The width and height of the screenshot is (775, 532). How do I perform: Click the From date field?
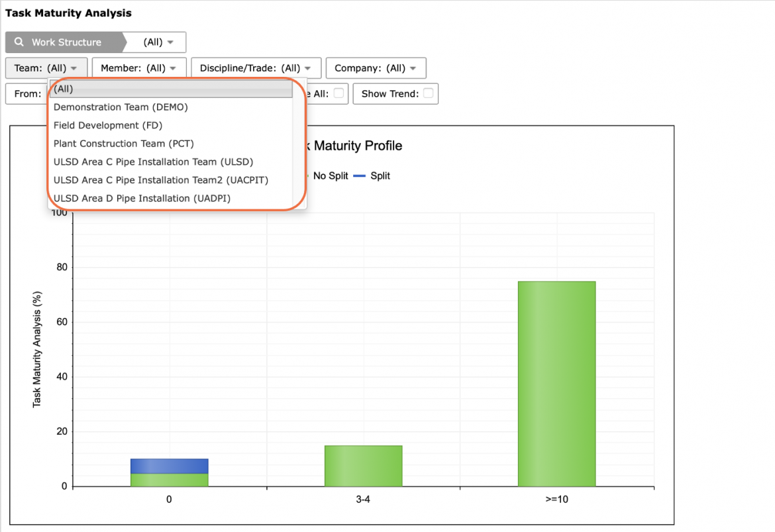(26, 94)
